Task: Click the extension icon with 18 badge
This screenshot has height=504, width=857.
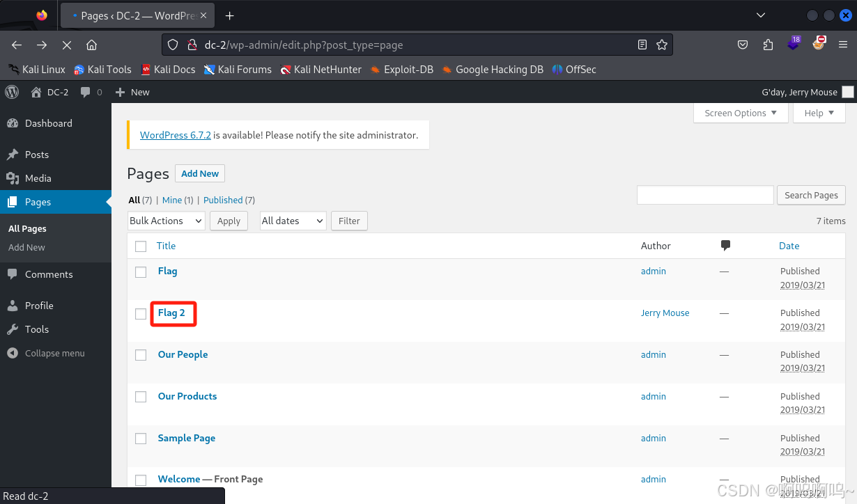Action: click(794, 44)
